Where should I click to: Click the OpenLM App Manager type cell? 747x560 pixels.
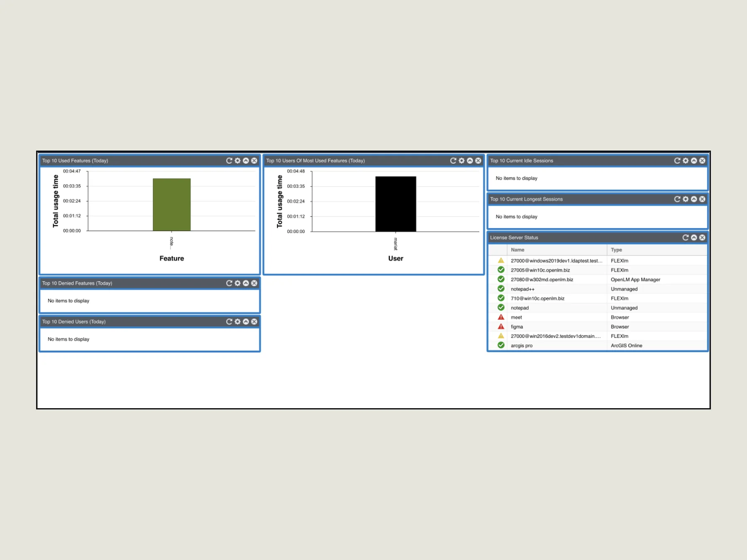[635, 280]
